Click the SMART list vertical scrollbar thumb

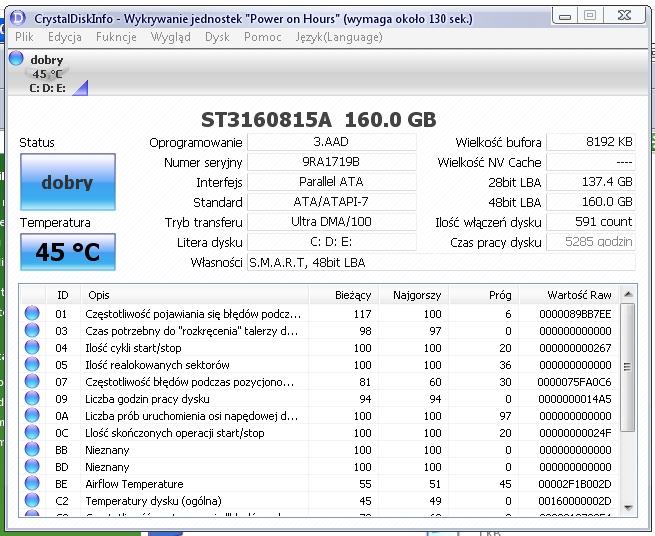(628, 368)
